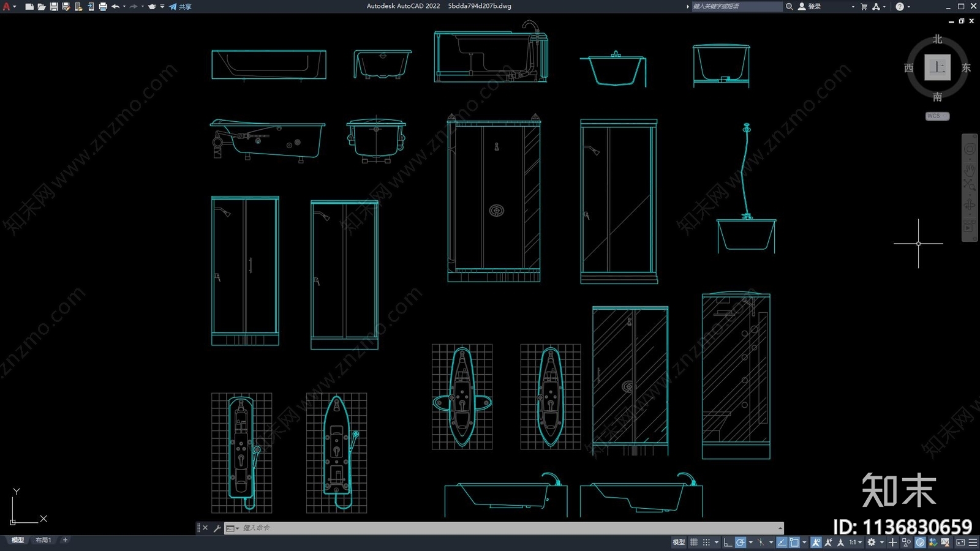Viewport: 980px width, 551px height.
Task: Open the Quick Access Toolbar customize dropdown
Action: pos(162,7)
